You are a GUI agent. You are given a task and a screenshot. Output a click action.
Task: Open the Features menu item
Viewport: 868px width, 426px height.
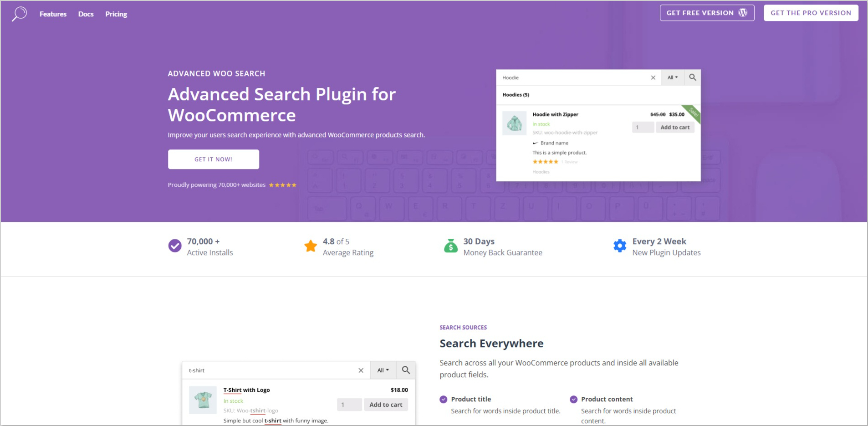click(x=53, y=14)
